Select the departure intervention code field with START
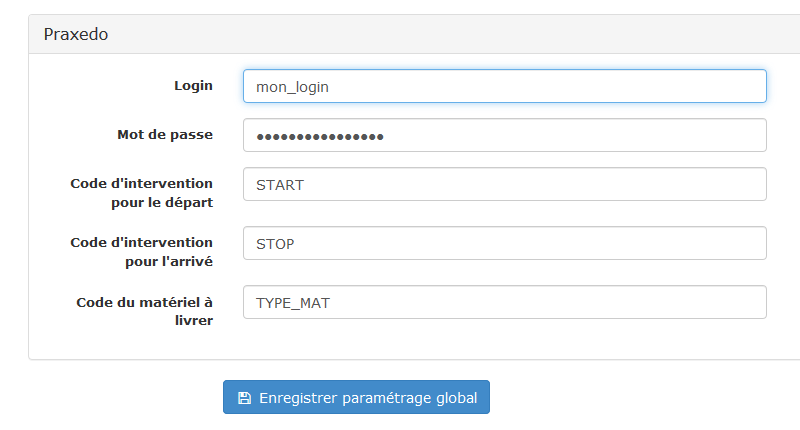 [505, 184]
